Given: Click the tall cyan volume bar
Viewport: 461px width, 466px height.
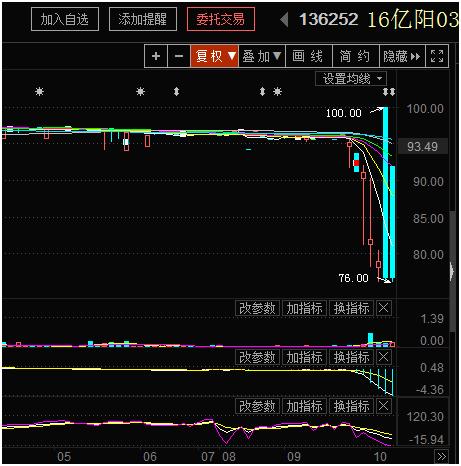Looking at the screenshot, I should click(370, 339).
